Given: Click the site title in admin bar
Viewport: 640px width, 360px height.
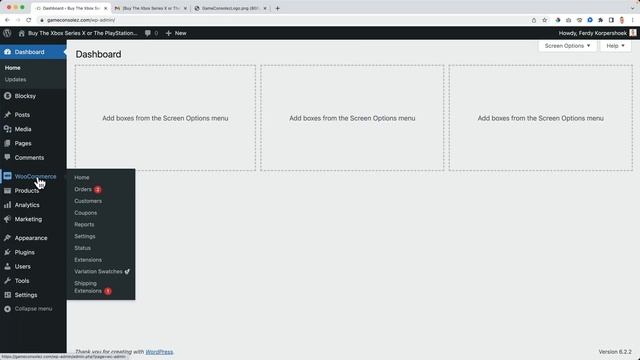Looking at the screenshot, I should [82, 33].
